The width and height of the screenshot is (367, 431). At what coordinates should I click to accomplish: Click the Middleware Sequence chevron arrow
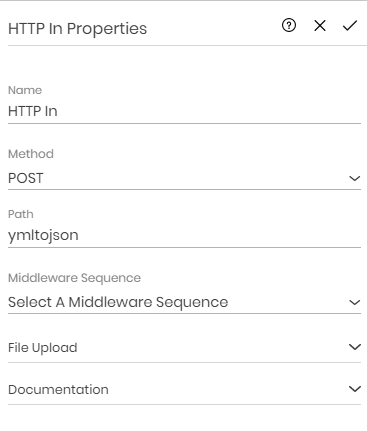pyautogui.click(x=354, y=302)
